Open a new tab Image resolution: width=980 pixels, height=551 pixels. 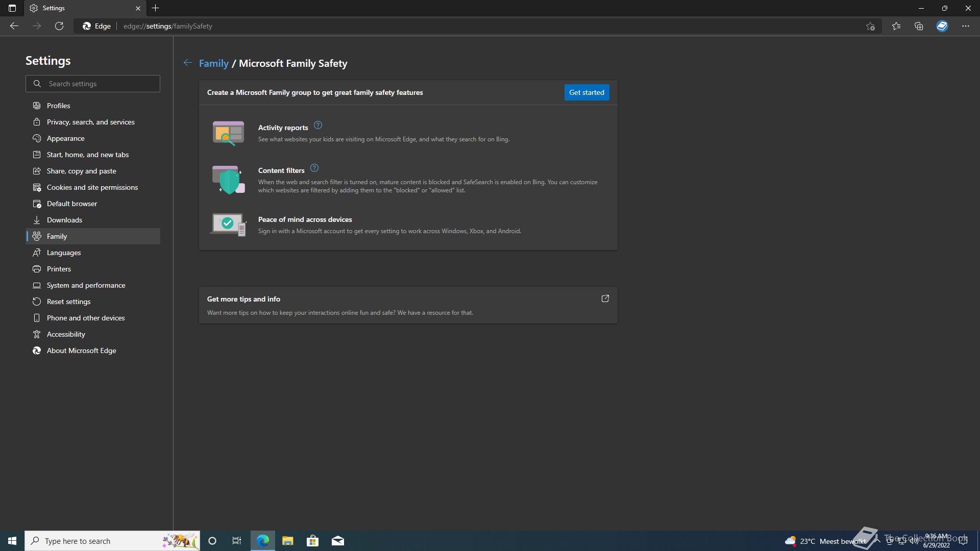click(156, 8)
